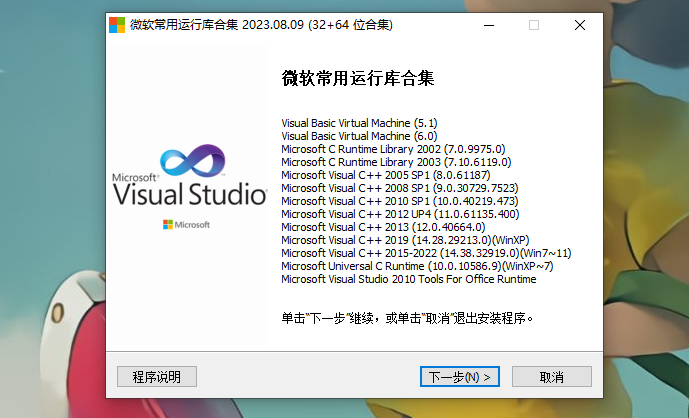Close the installer window

[579, 25]
